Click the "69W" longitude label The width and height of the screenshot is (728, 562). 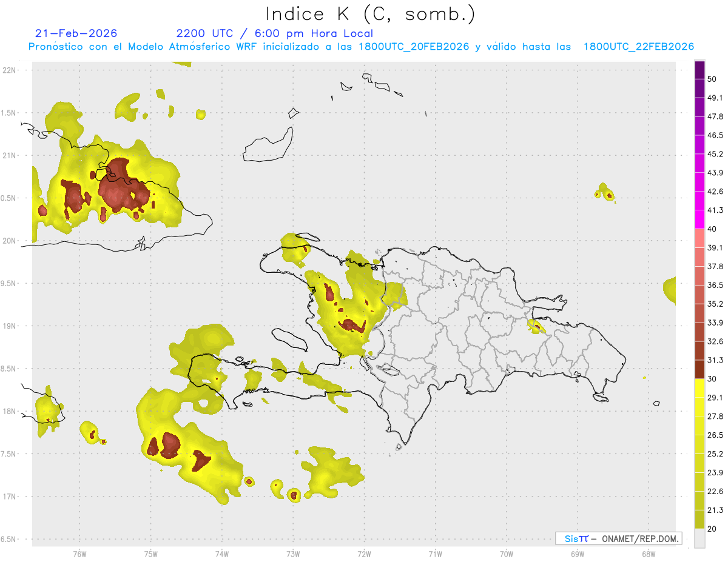point(578,554)
